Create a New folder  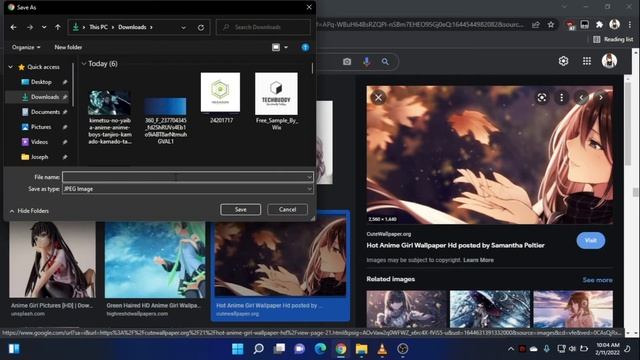coord(68,47)
